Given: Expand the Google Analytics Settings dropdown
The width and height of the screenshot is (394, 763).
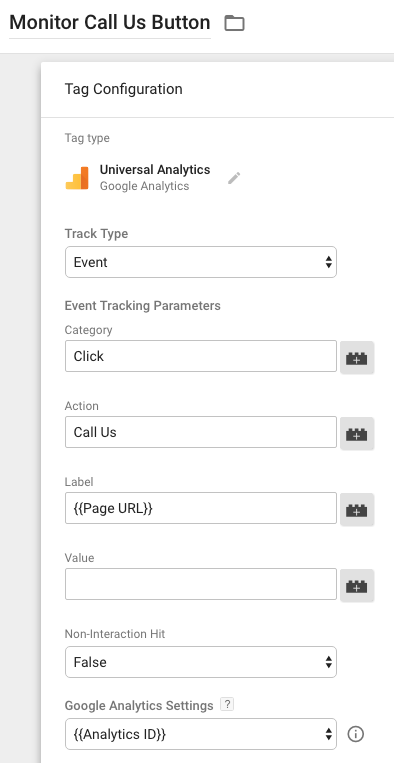Looking at the screenshot, I should (x=201, y=734).
